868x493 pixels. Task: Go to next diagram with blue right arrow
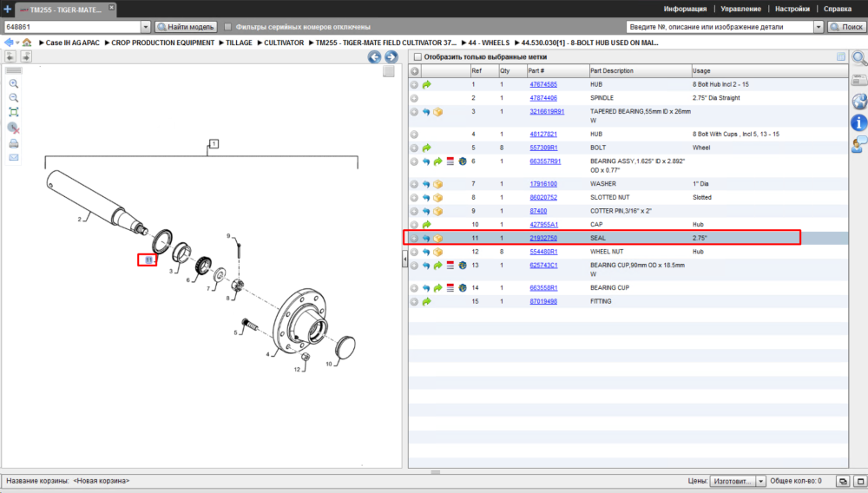tap(391, 57)
